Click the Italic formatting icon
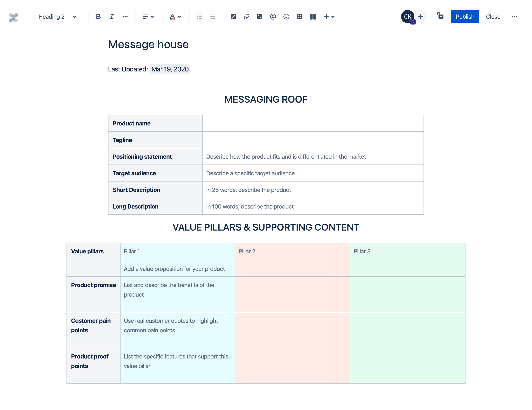Screen dimensions: 532x410 (x=111, y=17)
